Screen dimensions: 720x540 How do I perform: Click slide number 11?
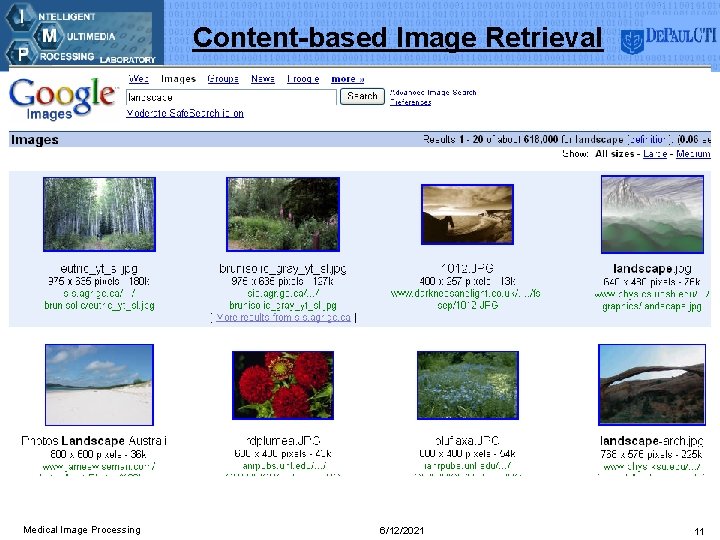click(x=699, y=531)
